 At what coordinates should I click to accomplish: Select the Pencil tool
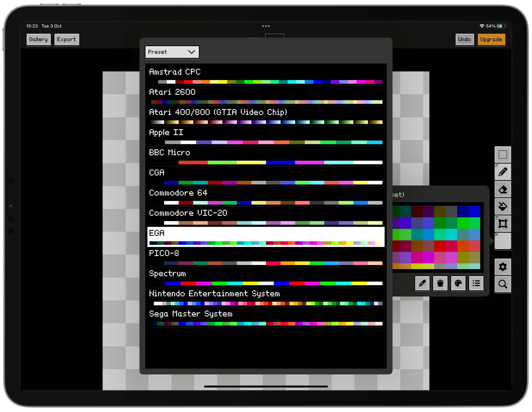503,172
